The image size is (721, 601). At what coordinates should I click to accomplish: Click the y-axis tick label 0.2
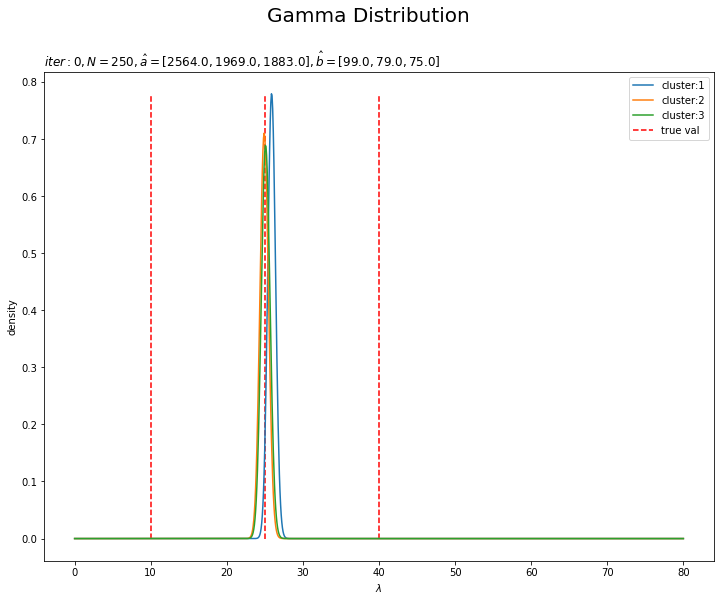29,425
